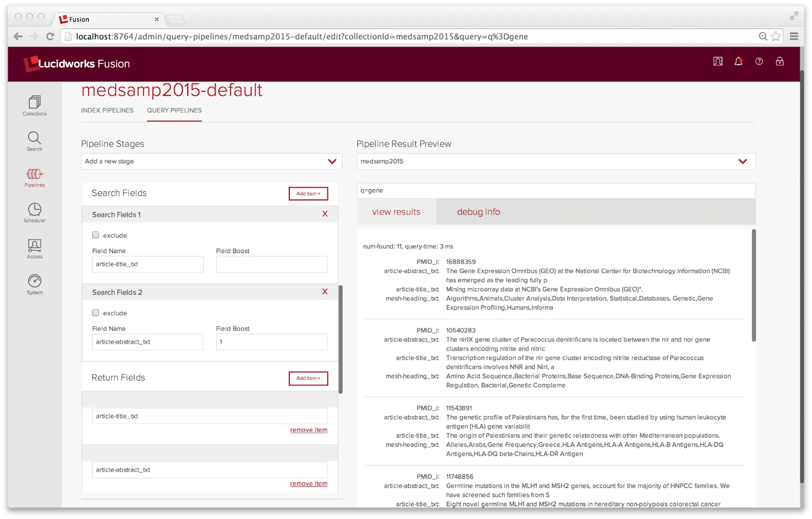This screenshot has width=812, height=519.
Task: Switch to INDEX PIPELINES tab
Action: pyautogui.click(x=107, y=110)
